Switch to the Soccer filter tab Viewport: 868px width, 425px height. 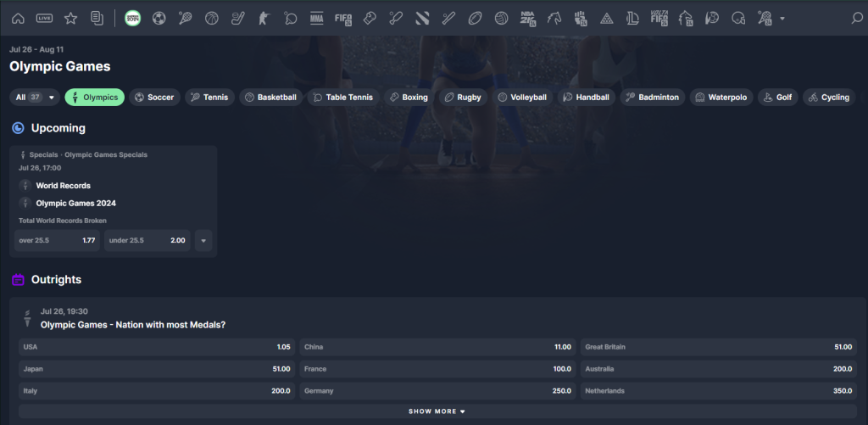154,97
